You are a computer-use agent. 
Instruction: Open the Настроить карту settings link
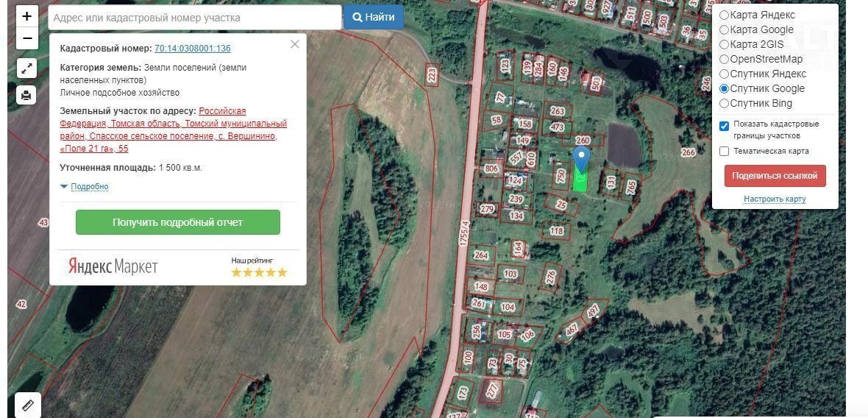(775, 199)
